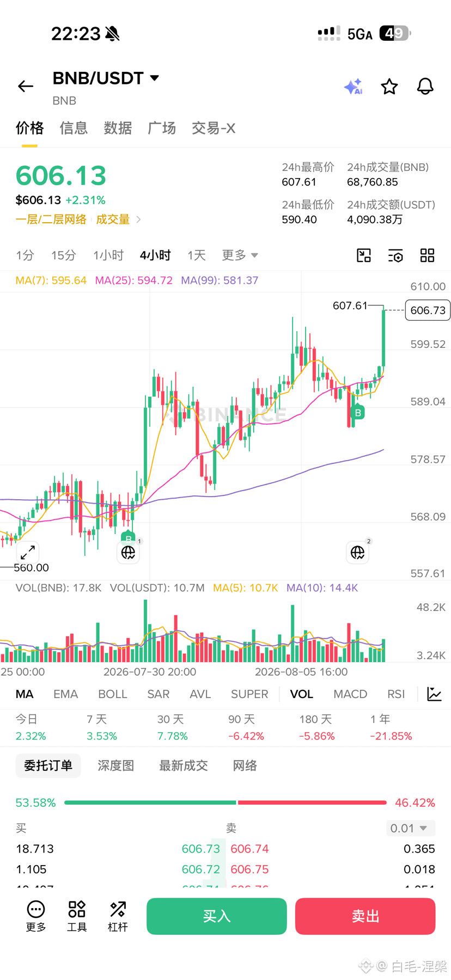Screen dimensions: 451x980
Task: Switch to the 价格 tab
Action: [29, 128]
